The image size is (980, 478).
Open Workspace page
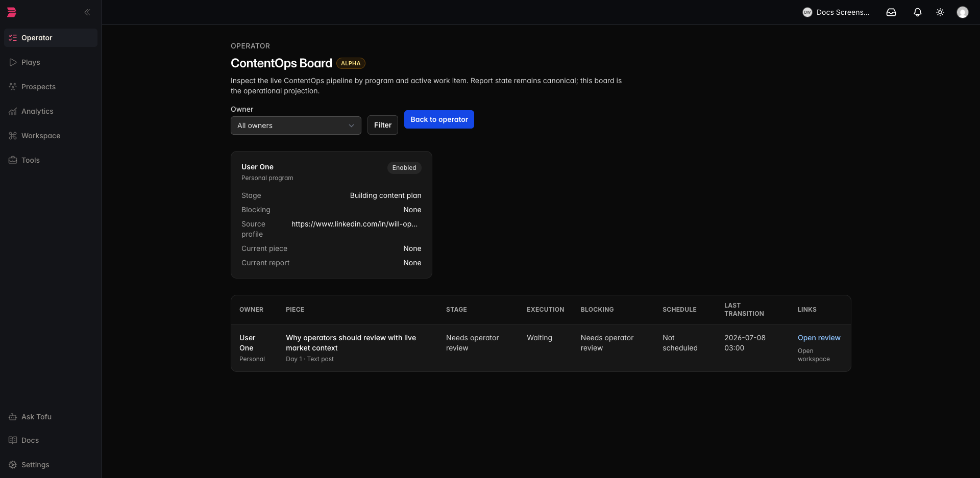click(x=51, y=136)
